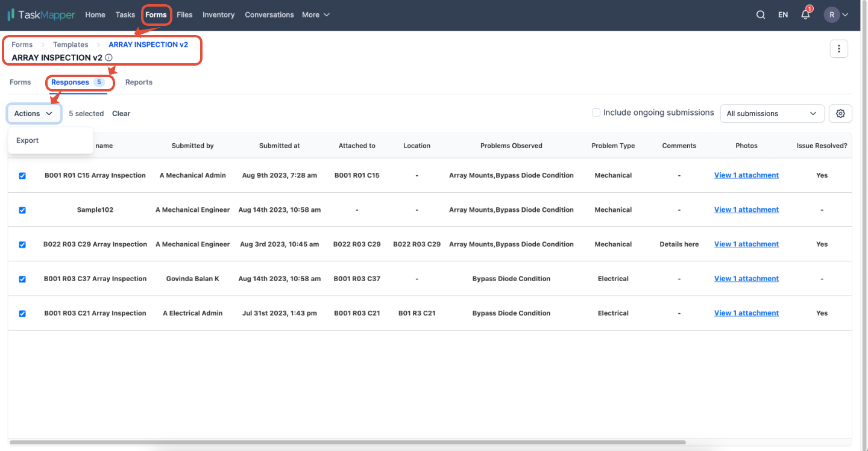
Task: Switch to the Forms sub-tab
Action: point(20,82)
